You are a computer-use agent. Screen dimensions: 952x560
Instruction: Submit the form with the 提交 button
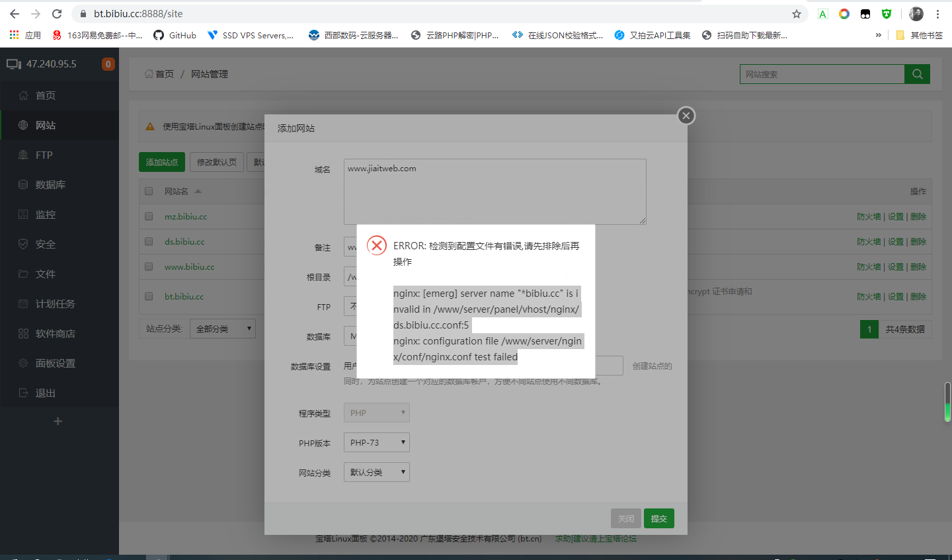(x=658, y=518)
